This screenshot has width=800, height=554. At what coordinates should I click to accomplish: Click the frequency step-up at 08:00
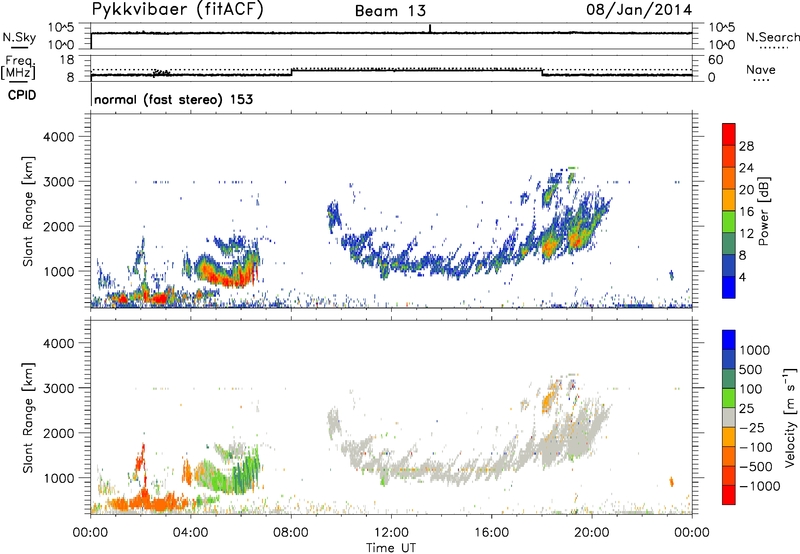pyautogui.click(x=292, y=71)
